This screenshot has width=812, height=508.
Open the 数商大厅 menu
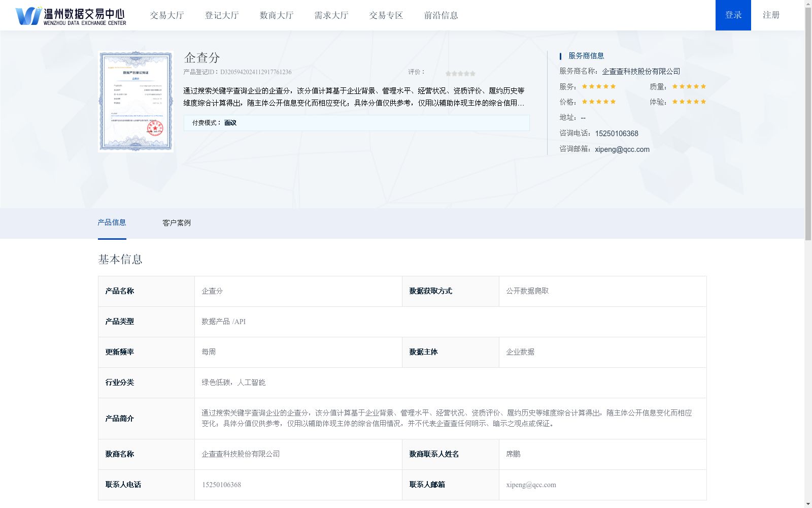point(276,15)
